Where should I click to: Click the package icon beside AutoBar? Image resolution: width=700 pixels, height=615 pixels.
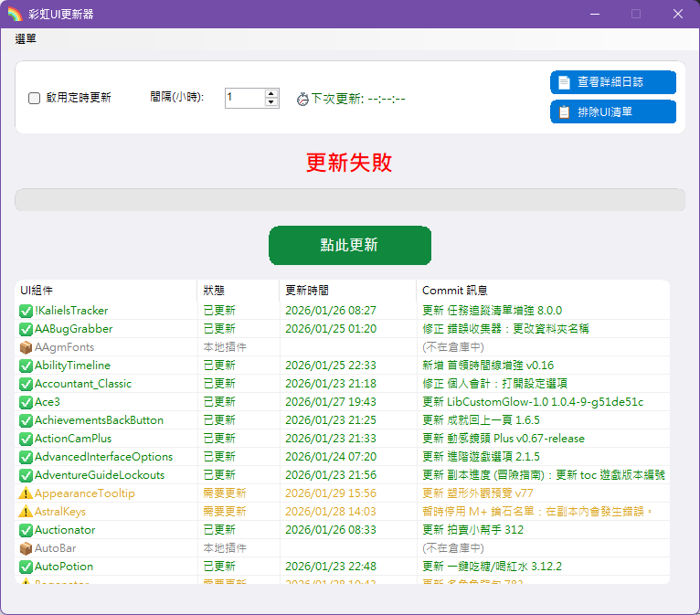coord(26,548)
